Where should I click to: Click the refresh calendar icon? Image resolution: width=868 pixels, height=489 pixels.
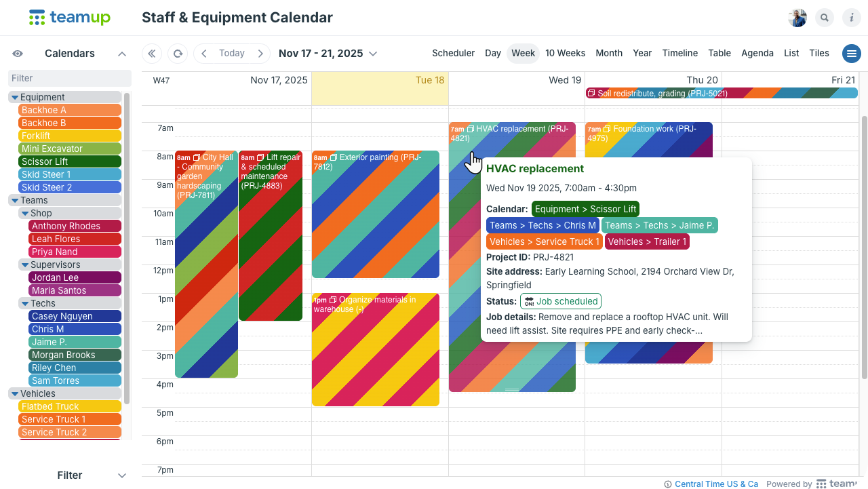coord(178,54)
